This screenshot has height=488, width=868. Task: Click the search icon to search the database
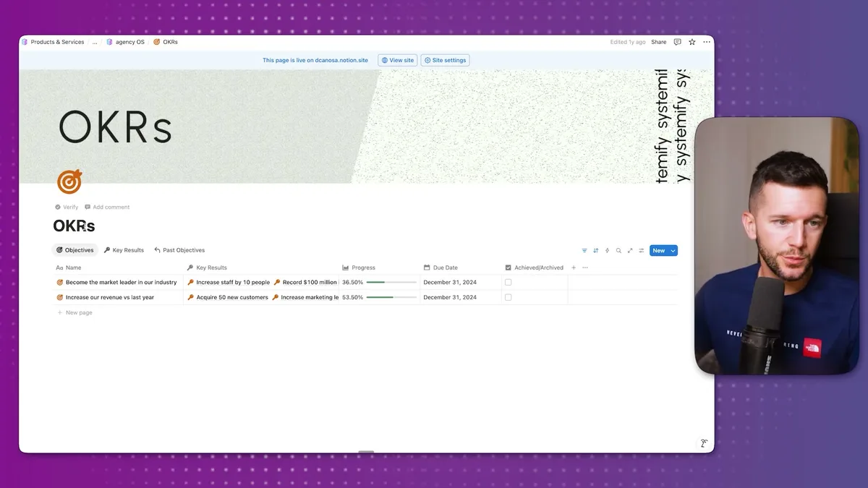(x=618, y=250)
